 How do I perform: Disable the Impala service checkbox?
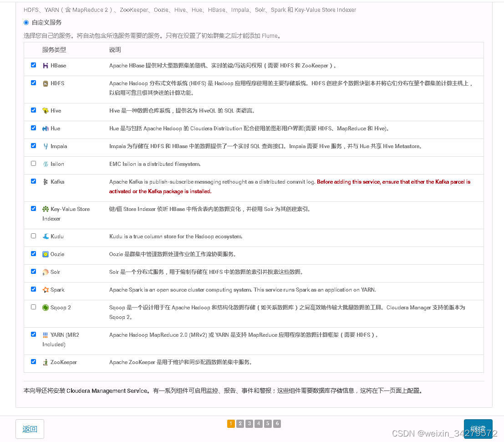(x=33, y=145)
